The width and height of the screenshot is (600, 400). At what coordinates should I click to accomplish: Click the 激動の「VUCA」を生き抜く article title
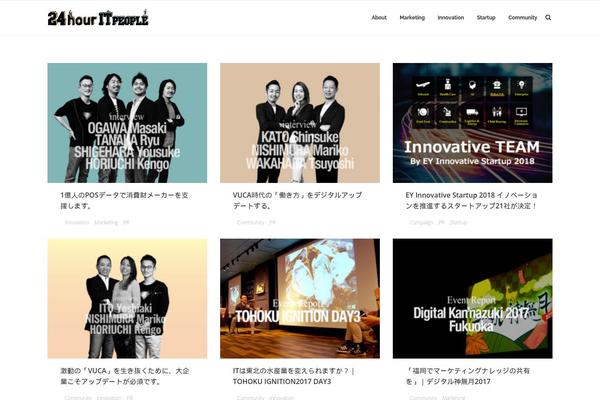[125, 376]
